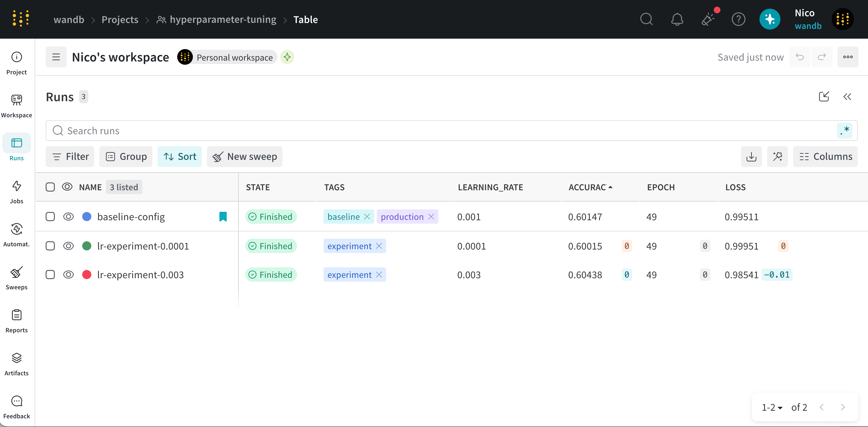
Task: Launch the AI assistant sparkle button
Action: click(770, 19)
